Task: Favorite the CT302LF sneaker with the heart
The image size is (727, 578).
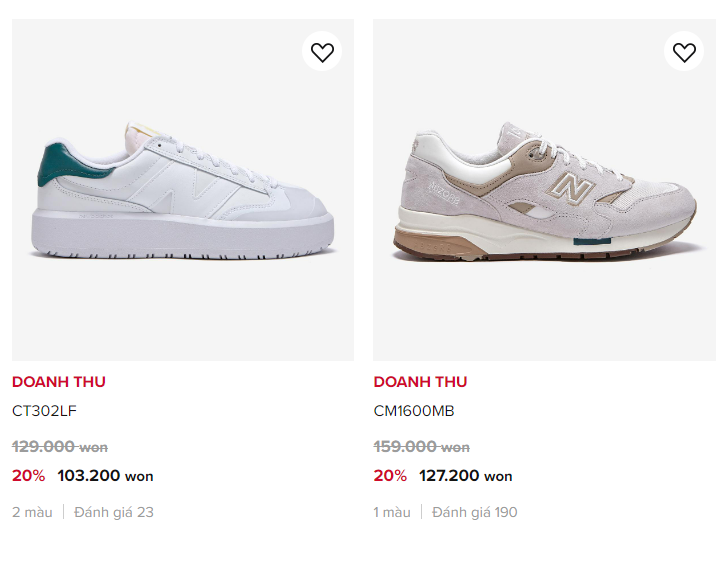Action: [x=322, y=52]
